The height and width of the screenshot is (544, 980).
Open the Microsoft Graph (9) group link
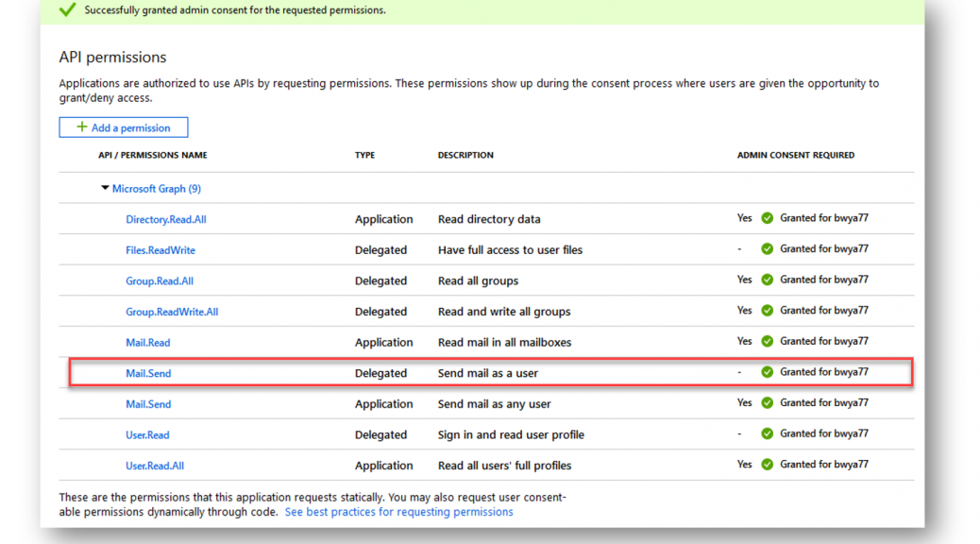coord(156,188)
